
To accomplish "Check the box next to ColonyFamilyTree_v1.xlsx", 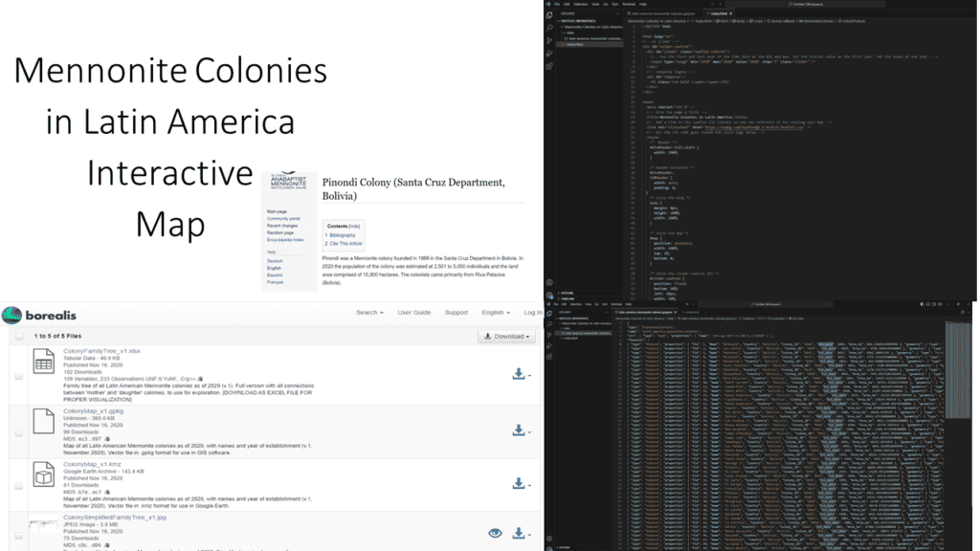I will pyautogui.click(x=18, y=376).
